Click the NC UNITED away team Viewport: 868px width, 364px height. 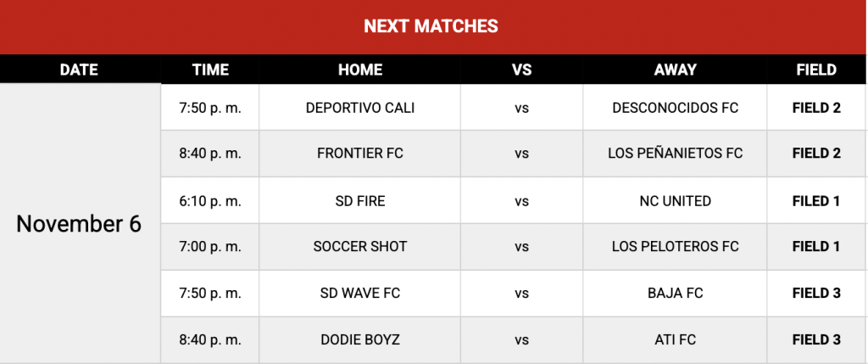675,201
